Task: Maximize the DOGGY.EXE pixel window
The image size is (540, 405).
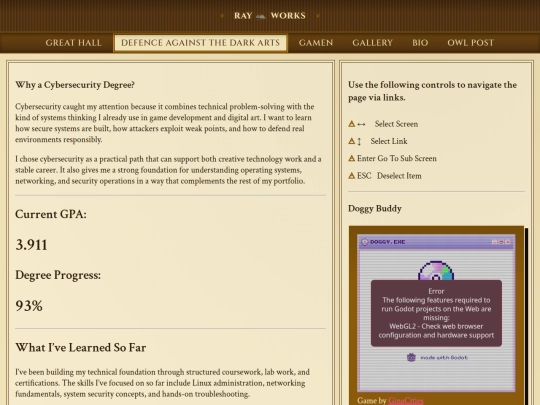Action: pos(501,242)
